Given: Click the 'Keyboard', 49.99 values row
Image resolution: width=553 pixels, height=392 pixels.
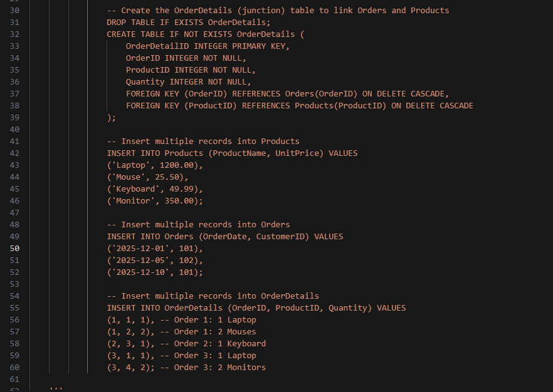Looking at the screenshot, I should (x=154, y=189).
